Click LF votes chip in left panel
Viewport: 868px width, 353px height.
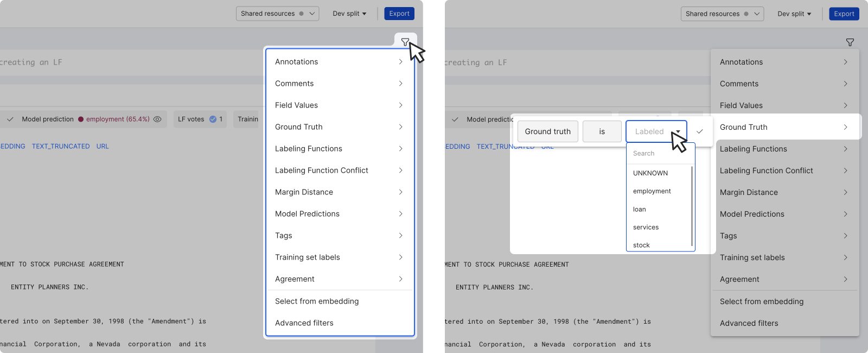pos(201,119)
